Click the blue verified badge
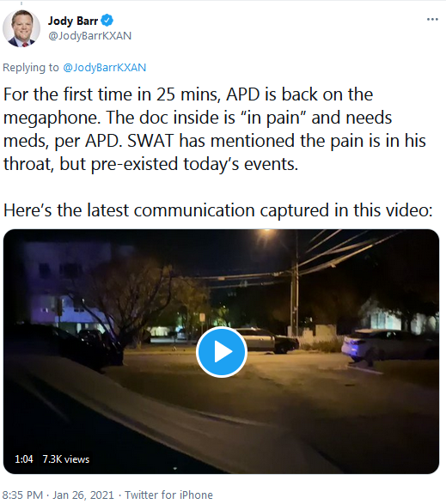The width and height of the screenshot is (446, 504). pos(107,21)
